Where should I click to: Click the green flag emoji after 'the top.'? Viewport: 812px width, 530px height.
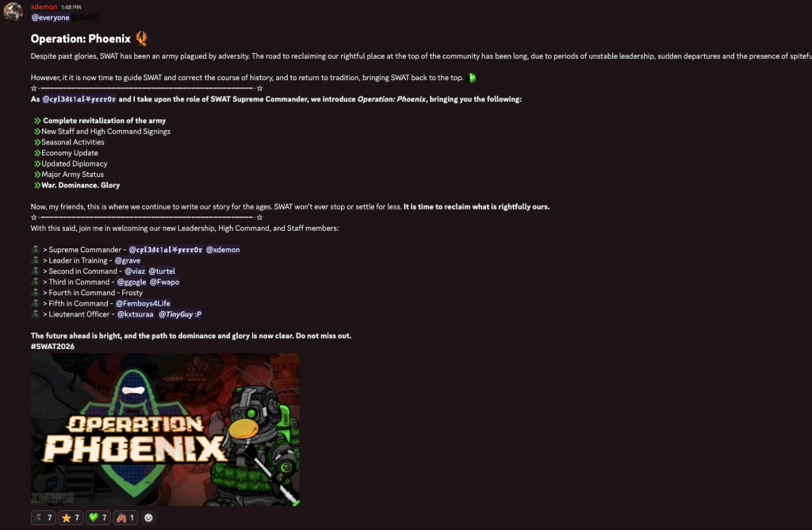point(472,78)
